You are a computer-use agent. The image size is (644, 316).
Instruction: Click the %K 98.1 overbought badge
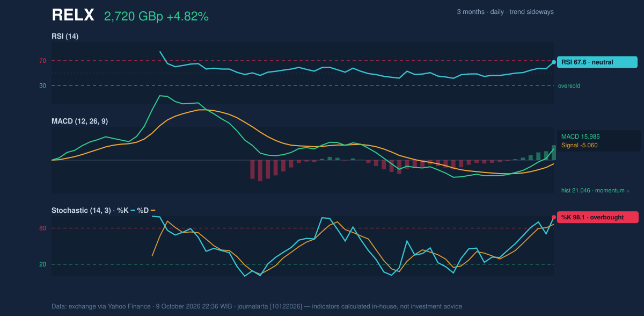pos(597,218)
